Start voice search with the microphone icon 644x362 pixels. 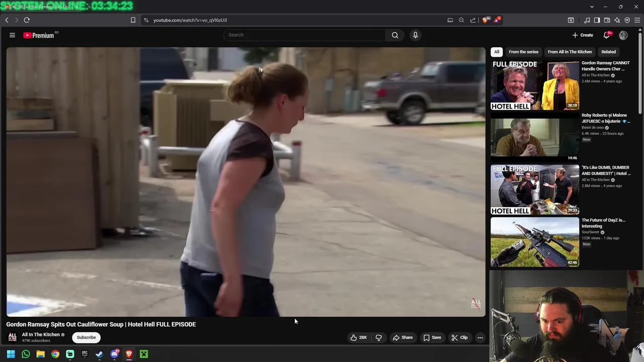[415, 35]
